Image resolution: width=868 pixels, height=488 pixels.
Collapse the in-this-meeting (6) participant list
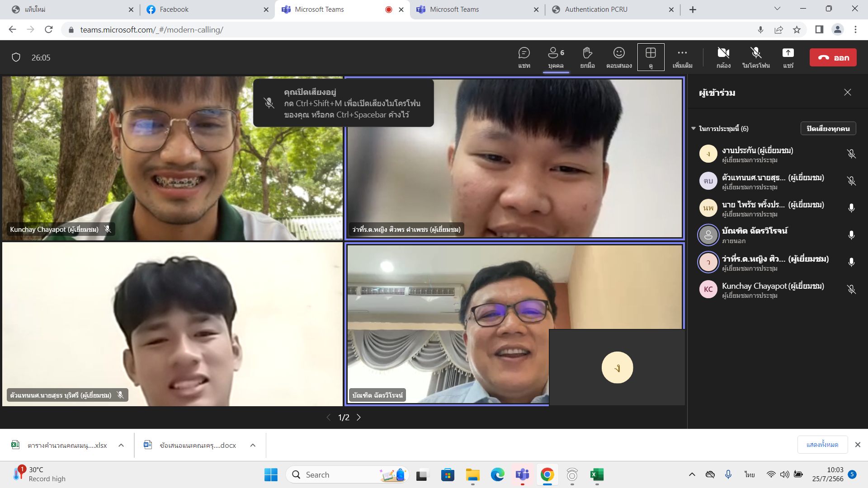(693, 128)
